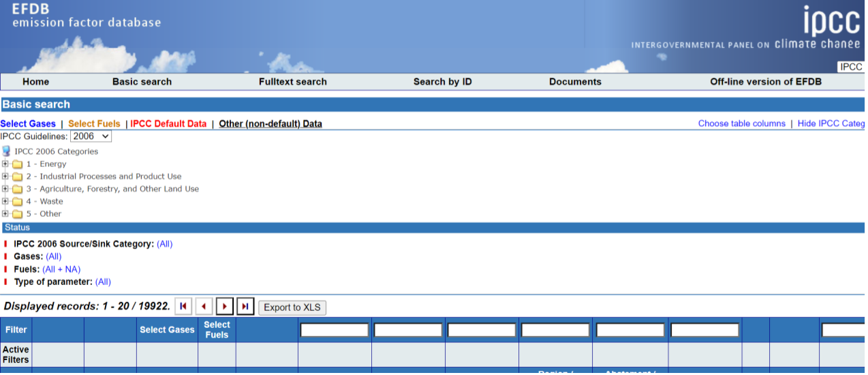Click the second filter text field
Viewport: 868px width, 375px height.
coord(408,330)
